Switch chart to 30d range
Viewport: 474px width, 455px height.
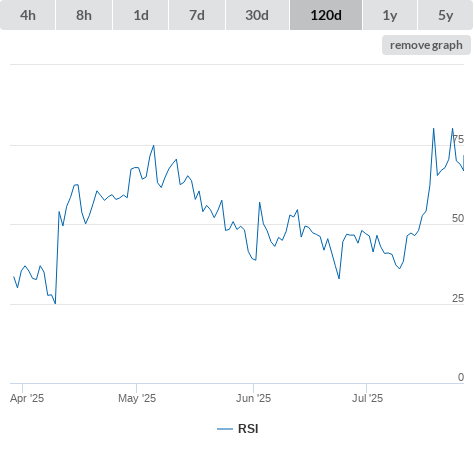257,15
